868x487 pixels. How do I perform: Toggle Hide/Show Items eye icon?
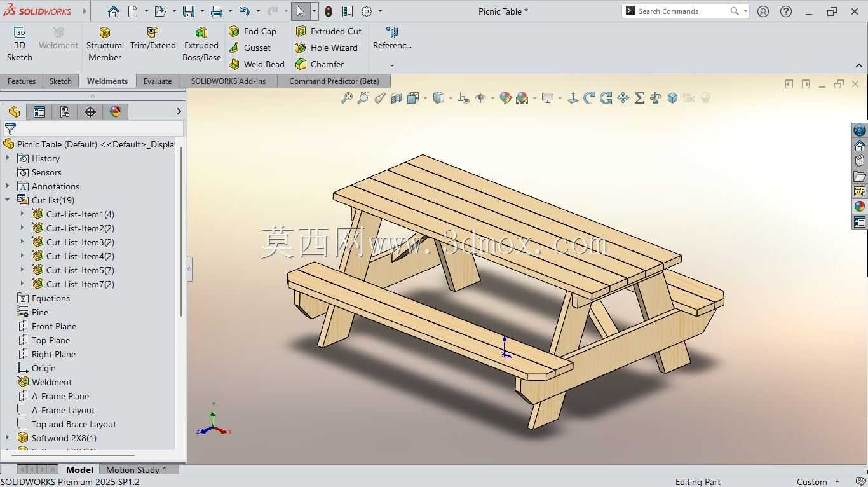[480, 98]
